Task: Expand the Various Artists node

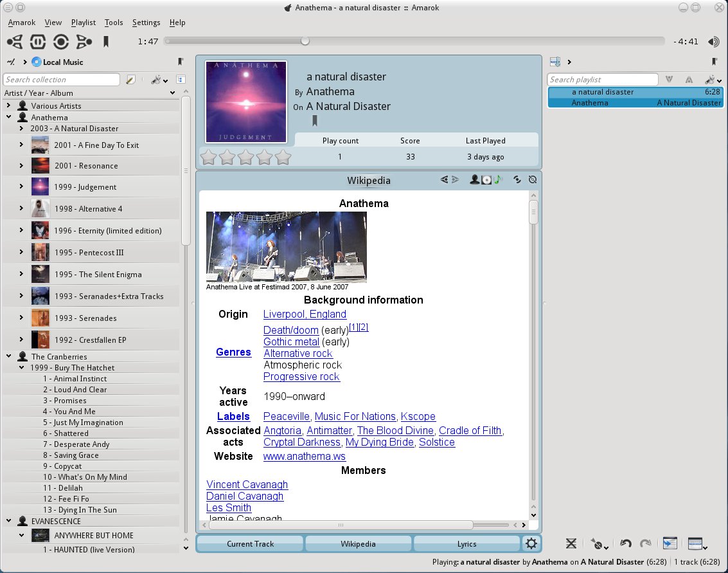Action: (8, 105)
